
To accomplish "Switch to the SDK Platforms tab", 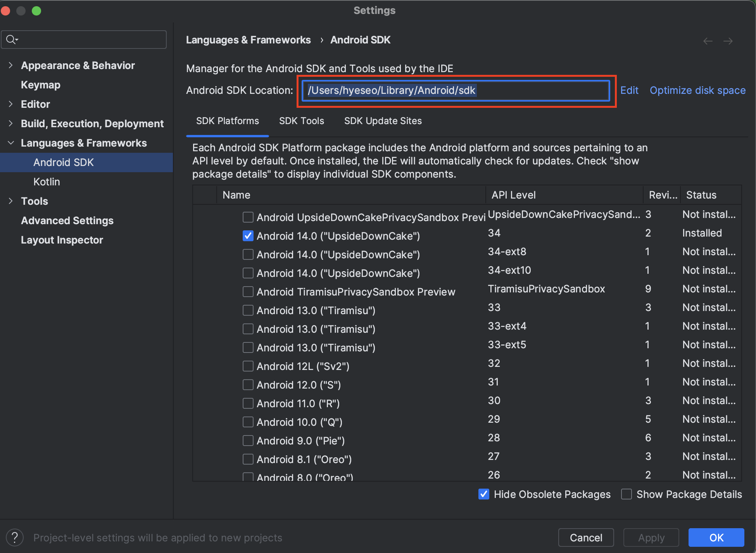I will pos(228,121).
